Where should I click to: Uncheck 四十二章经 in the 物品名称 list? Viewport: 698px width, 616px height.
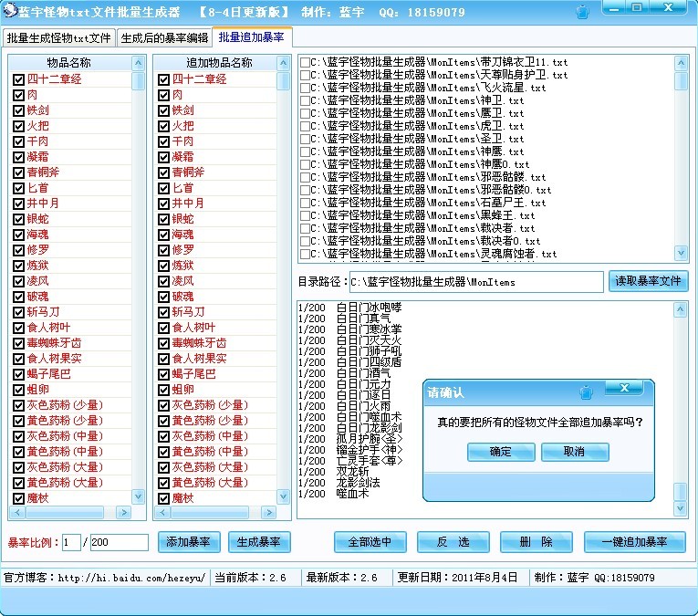18,79
